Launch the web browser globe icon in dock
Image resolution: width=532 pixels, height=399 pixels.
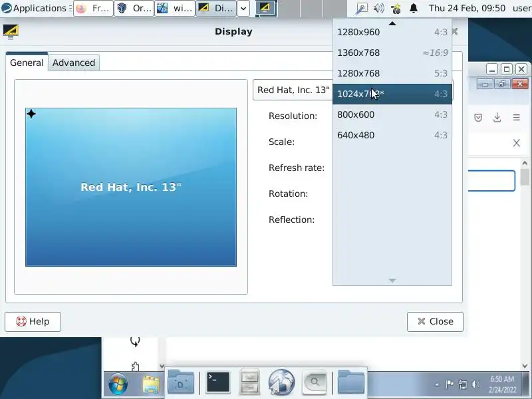tap(281, 382)
